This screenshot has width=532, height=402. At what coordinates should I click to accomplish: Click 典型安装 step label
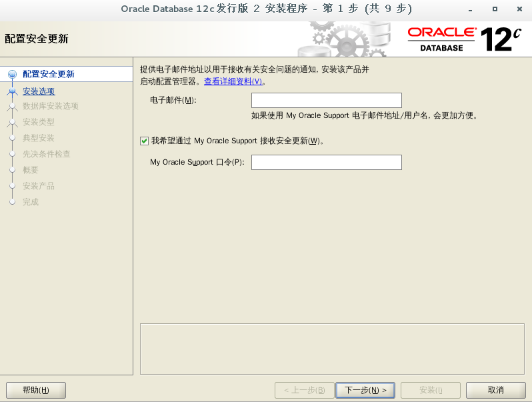[39, 138]
